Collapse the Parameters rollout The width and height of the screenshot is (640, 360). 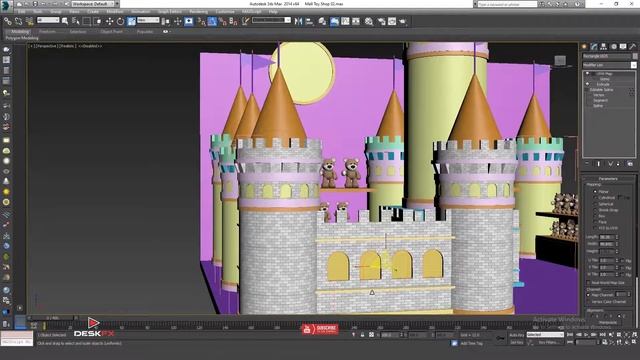[608, 179]
